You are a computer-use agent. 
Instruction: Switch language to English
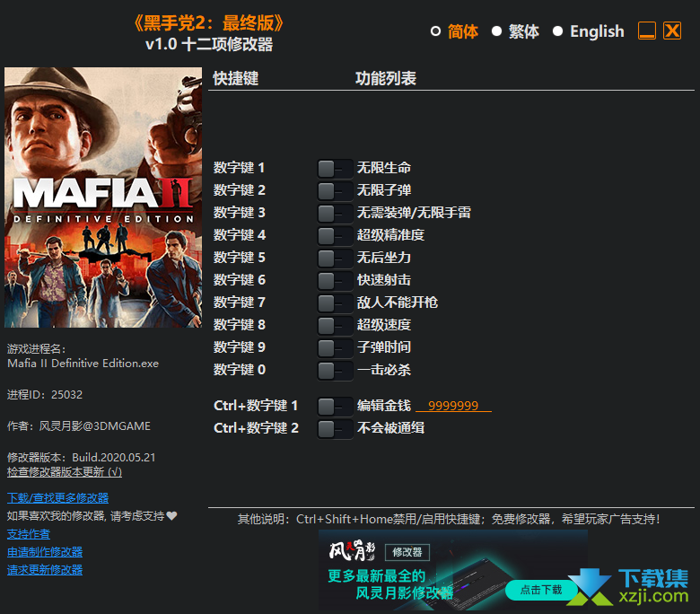click(x=557, y=31)
